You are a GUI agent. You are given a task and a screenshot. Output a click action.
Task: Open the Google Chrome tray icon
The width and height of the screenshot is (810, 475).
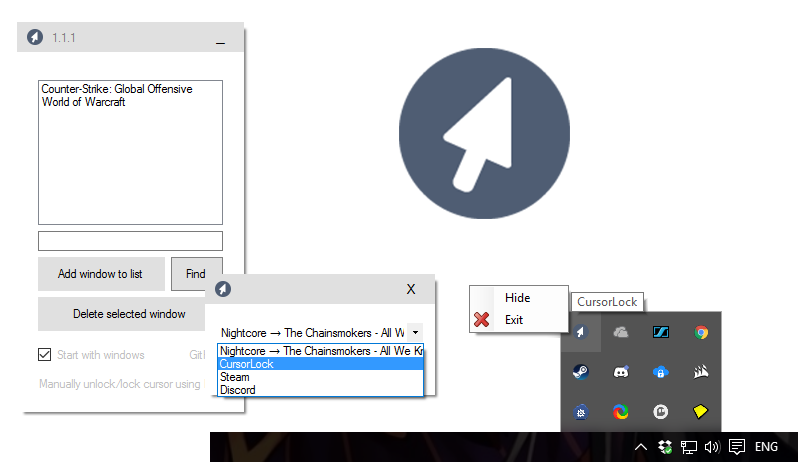tap(701, 332)
